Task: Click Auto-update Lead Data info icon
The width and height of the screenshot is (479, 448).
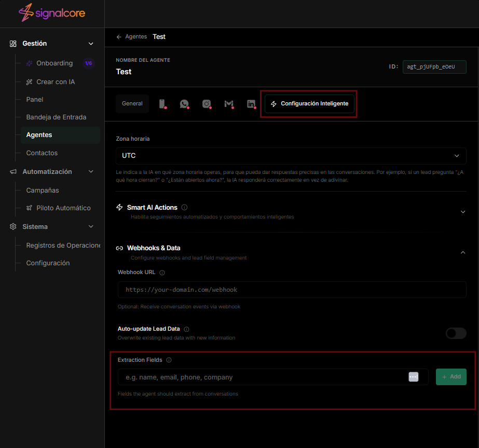Action: pyautogui.click(x=187, y=329)
